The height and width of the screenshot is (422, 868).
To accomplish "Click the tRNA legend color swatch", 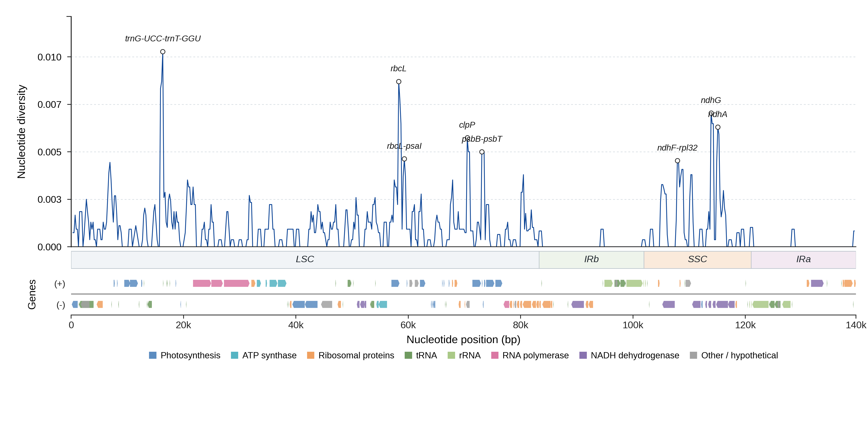I will [x=408, y=355].
